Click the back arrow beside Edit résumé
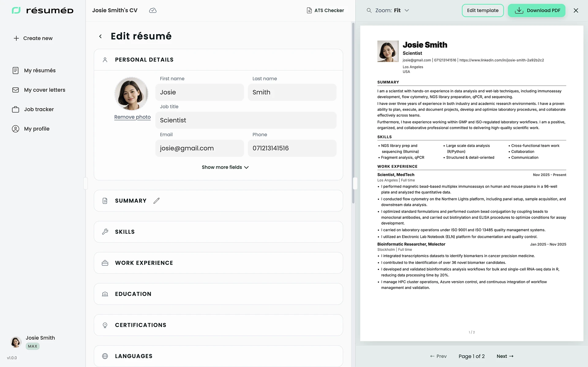588x367 pixels. pos(100,36)
